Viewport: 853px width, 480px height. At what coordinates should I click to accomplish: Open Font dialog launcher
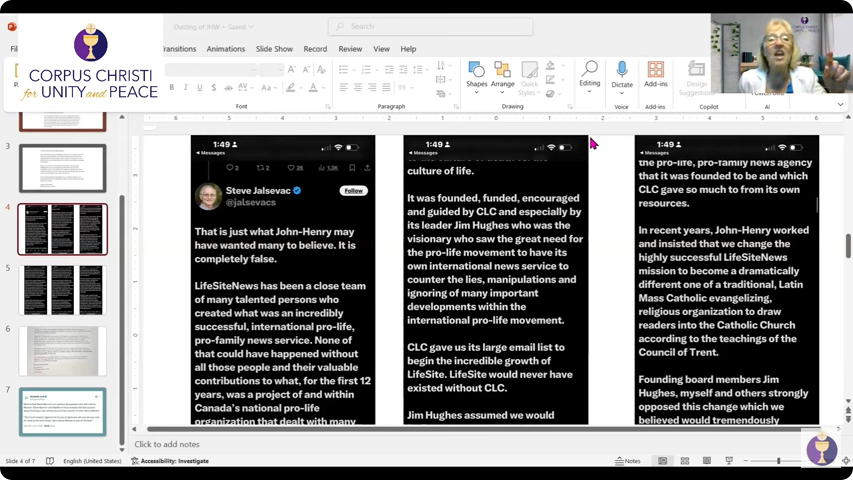327,107
